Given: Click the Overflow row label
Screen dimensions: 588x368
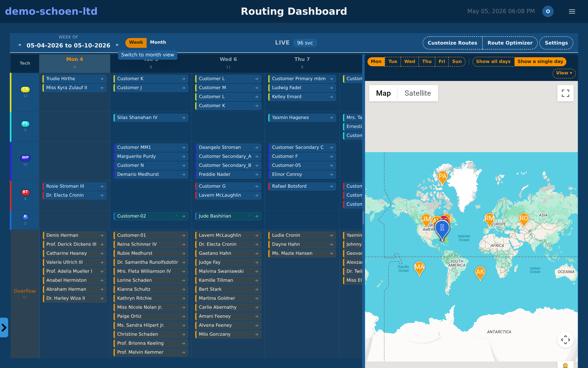Looking at the screenshot, I should (x=25, y=291).
